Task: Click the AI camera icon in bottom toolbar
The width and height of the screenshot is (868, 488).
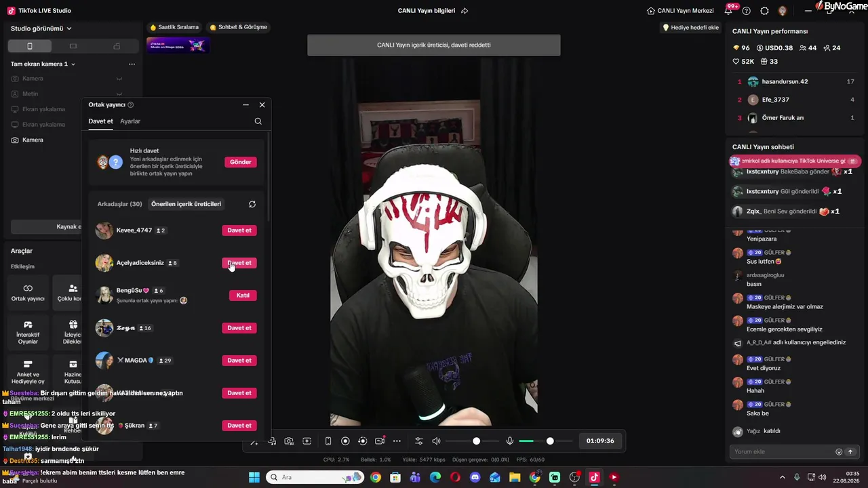Action: coord(289,441)
